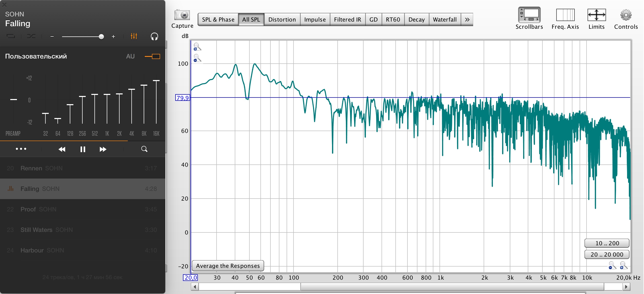The image size is (644, 294).
Task: Toggle the equalizer on/off switch
Action: click(153, 56)
